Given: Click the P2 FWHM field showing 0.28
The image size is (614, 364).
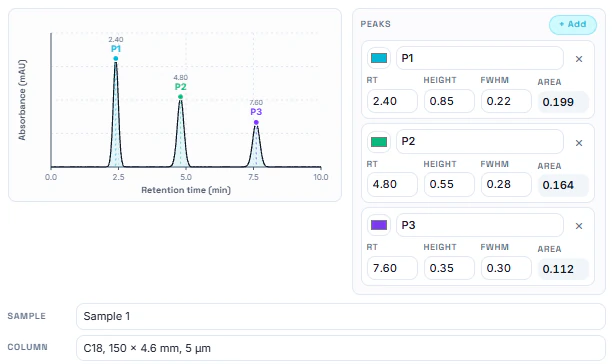Looking at the screenshot, I should tap(506, 184).
